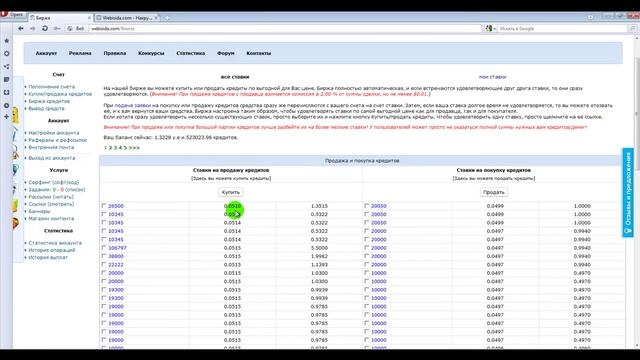Open История выплат link

48,258
